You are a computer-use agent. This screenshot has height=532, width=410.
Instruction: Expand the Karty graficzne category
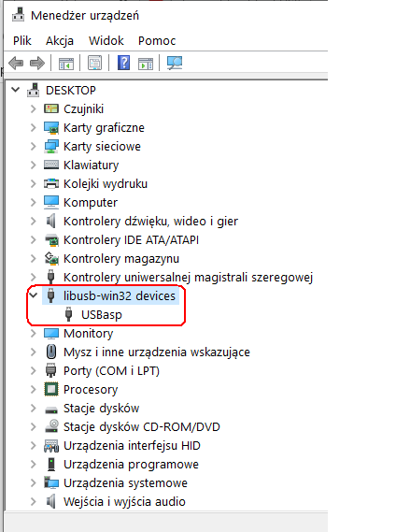click(x=33, y=127)
